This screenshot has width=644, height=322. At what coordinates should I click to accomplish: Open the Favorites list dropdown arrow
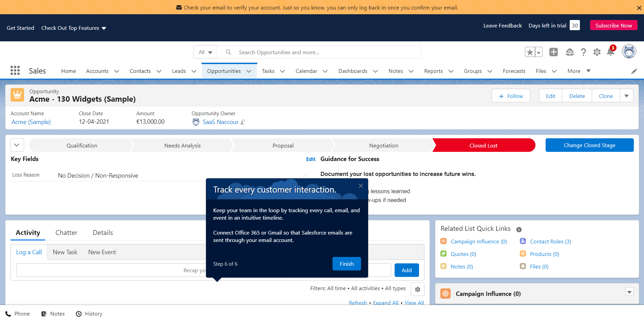[538, 52]
